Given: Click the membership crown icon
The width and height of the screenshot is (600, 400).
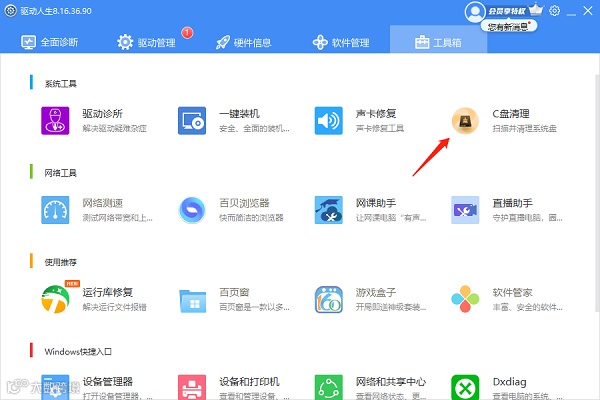Looking at the screenshot, I should pyautogui.click(x=536, y=9).
